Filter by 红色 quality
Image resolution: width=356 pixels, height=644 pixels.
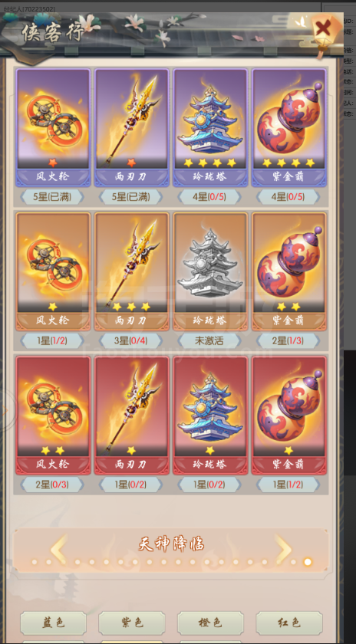click(x=289, y=623)
